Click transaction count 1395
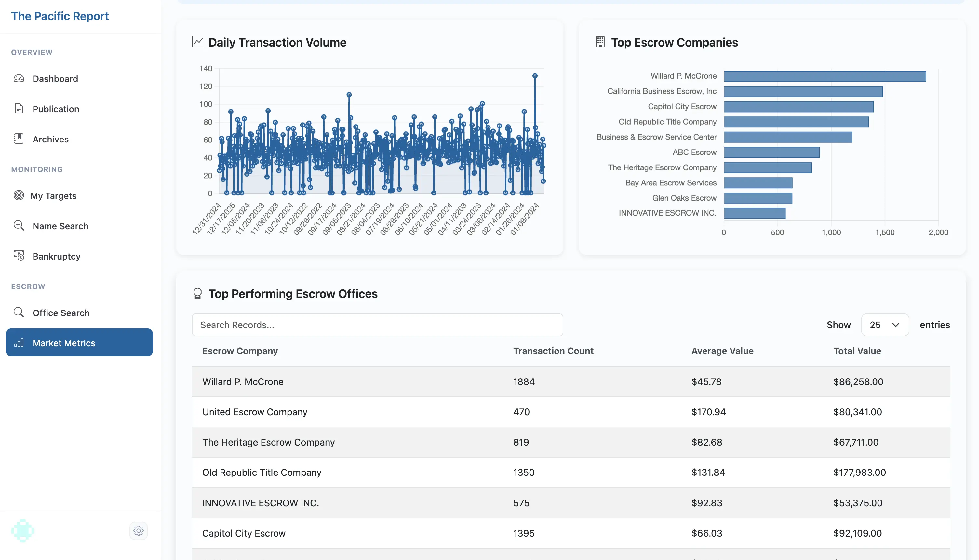Image resolution: width=979 pixels, height=560 pixels. [524, 533]
